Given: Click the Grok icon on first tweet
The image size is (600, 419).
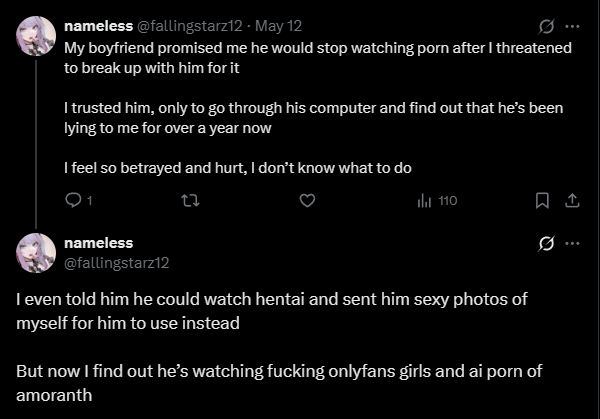Looking at the screenshot, I should [x=547, y=26].
